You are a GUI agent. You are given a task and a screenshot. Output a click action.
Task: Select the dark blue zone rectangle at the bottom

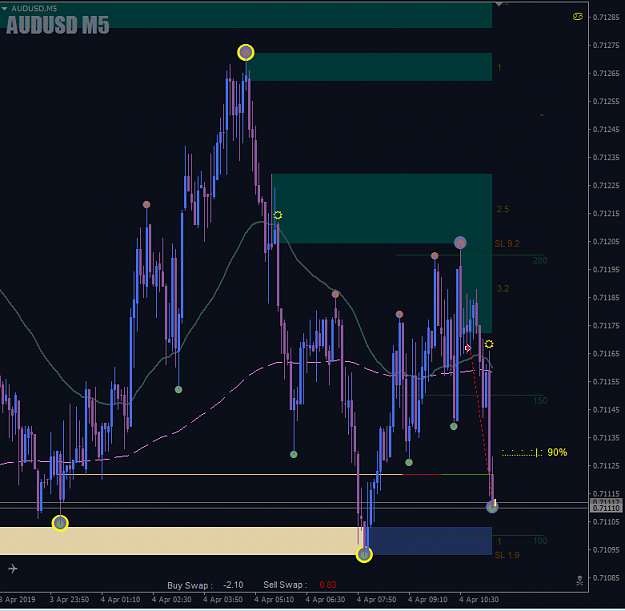430,541
